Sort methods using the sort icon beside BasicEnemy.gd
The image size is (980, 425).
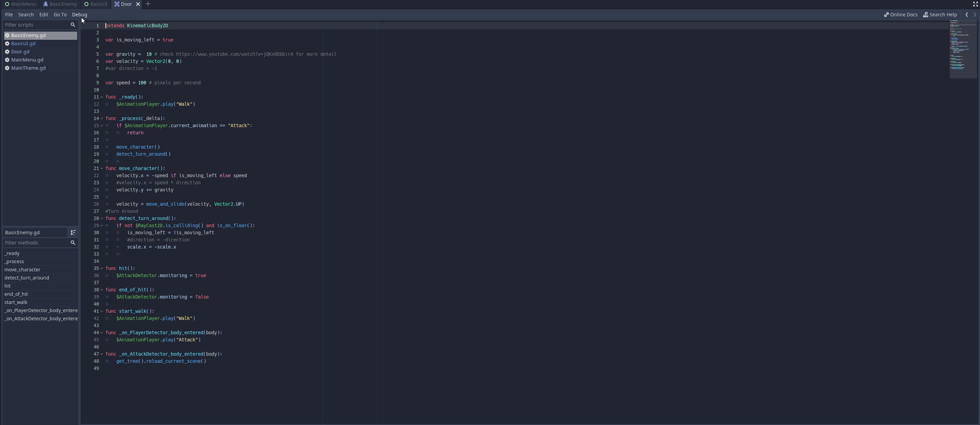click(x=73, y=233)
